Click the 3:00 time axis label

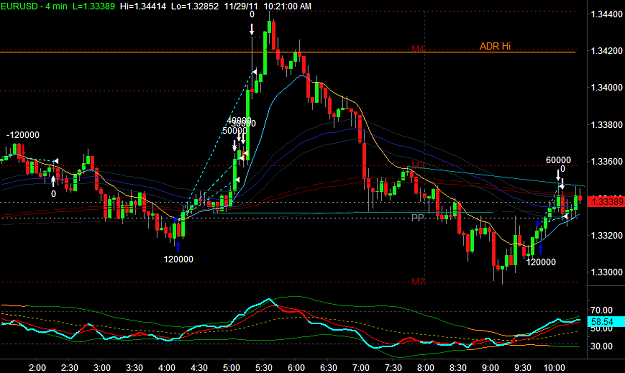tap(102, 367)
